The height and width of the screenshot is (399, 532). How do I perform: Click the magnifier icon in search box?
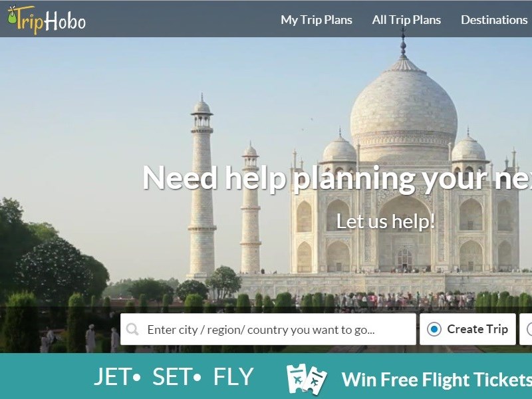coord(132,329)
